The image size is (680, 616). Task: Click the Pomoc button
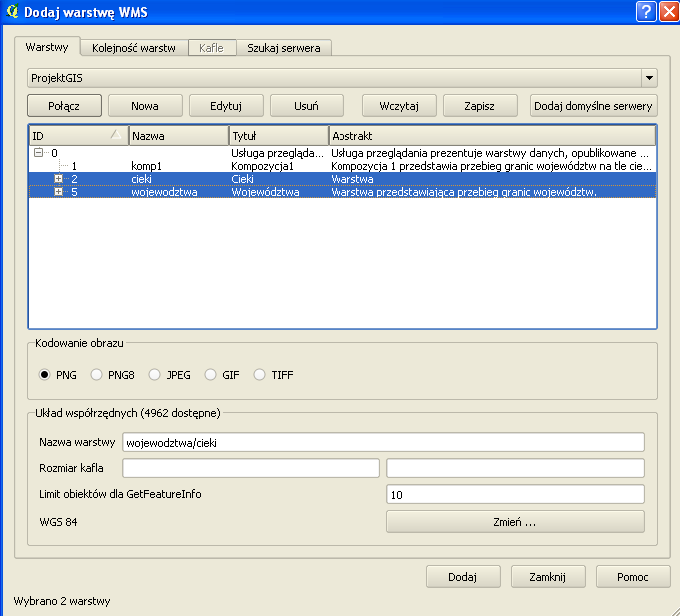point(633,576)
